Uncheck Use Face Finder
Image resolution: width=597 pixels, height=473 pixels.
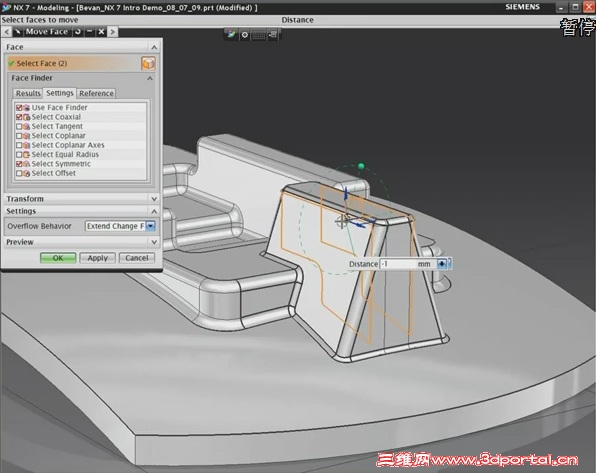click(x=19, y=108)
